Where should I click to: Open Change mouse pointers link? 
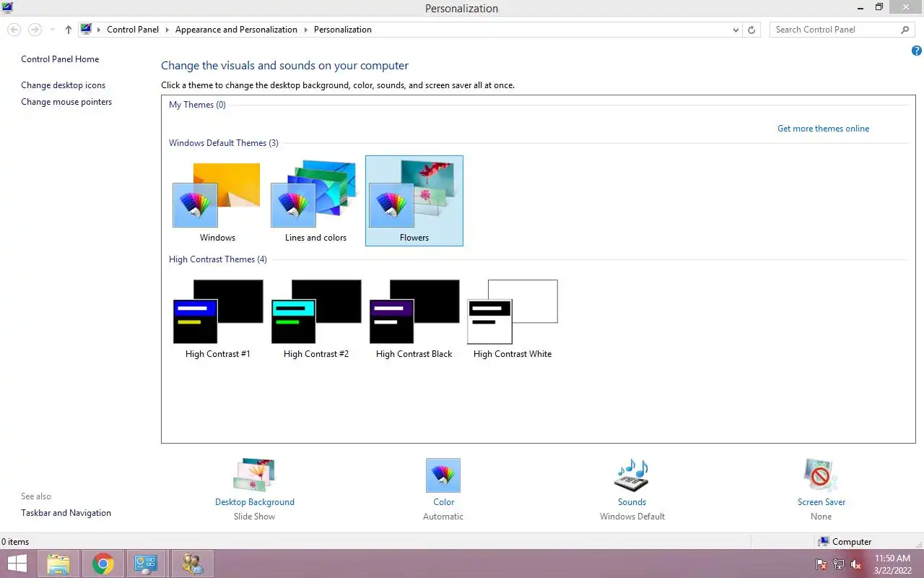[66, 102]
